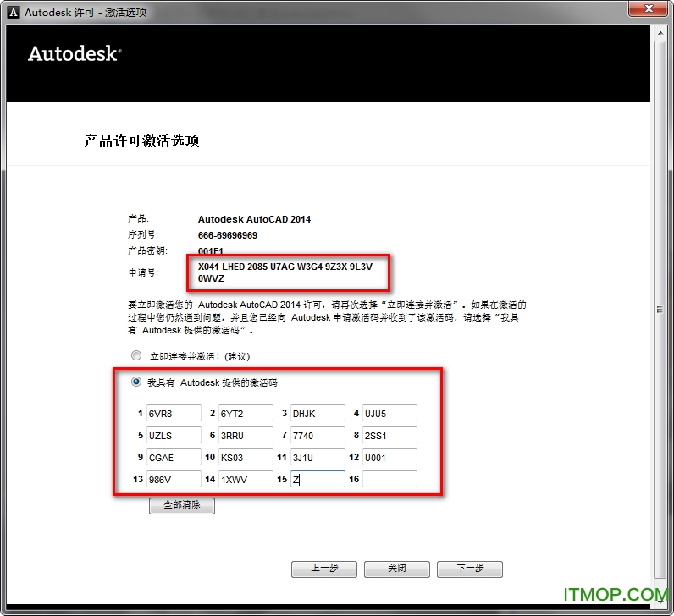This screenshot has height=616, width=674.
Task: Close the Autodesk licensing window
Action: pos(648,11)
